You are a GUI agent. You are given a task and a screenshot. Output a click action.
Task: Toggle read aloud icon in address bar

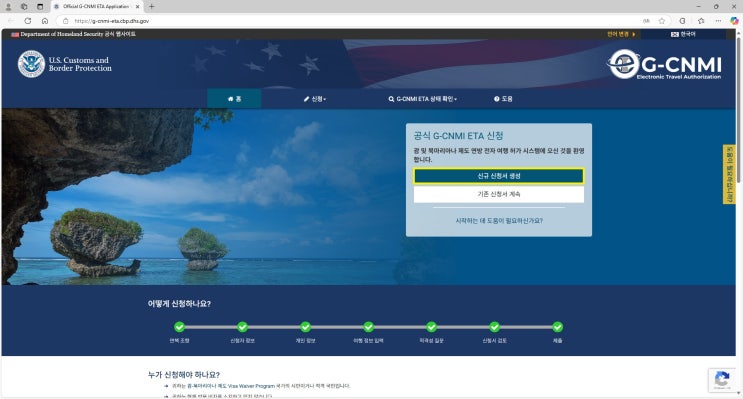(646, 21)
